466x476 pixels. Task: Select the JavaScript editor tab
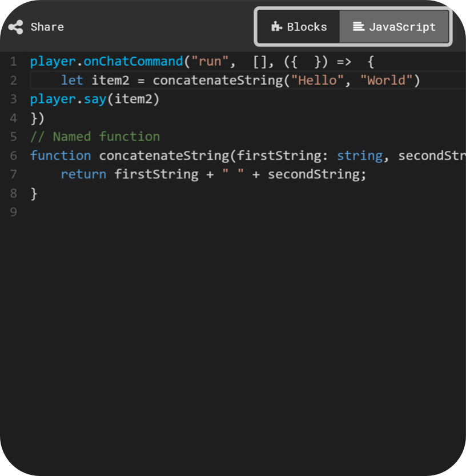(394, 27)
